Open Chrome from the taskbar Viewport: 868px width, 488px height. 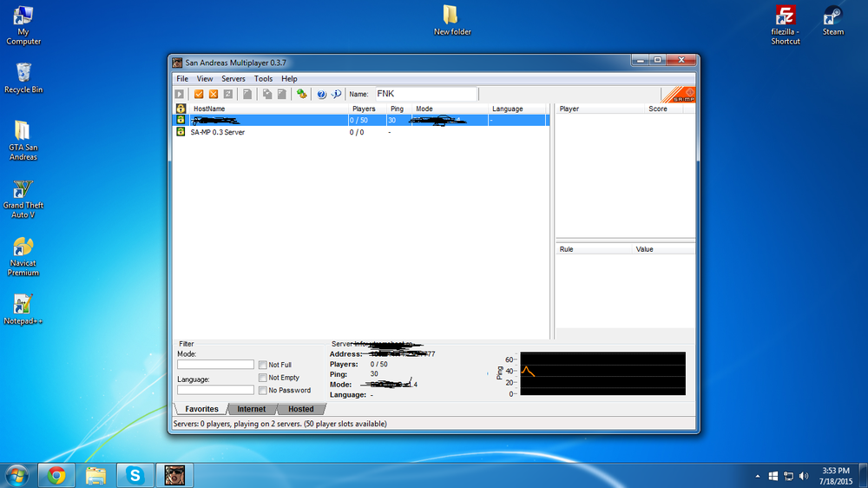56,475
